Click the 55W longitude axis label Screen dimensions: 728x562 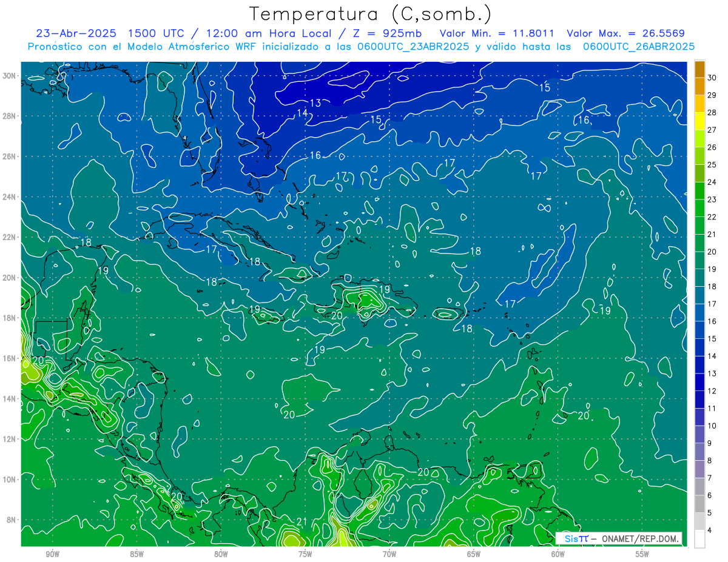click(642, 554)
